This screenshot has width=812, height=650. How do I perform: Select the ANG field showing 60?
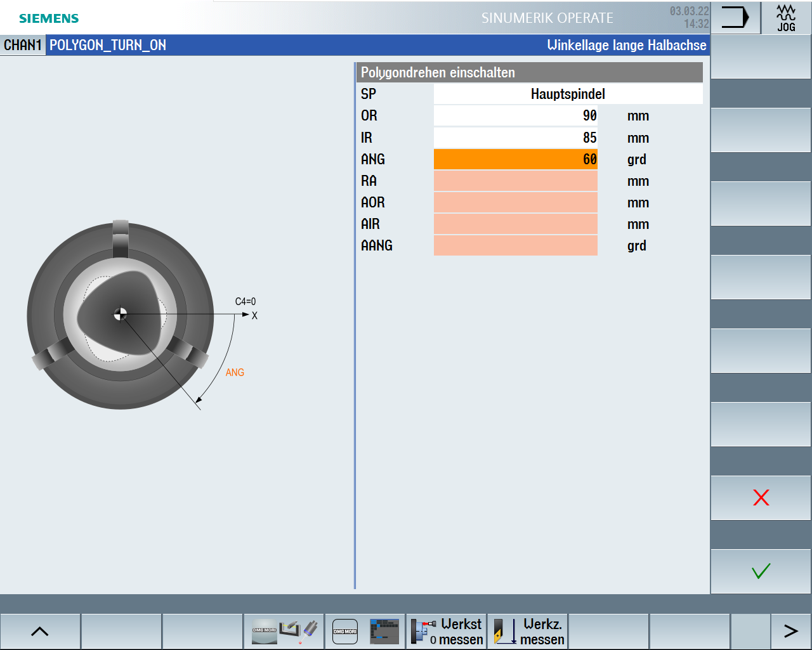click(x=516, y=159)
